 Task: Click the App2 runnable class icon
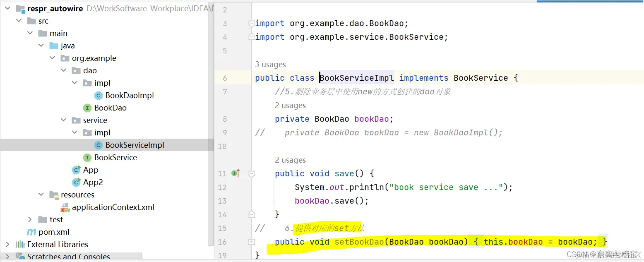click(76, 182)
